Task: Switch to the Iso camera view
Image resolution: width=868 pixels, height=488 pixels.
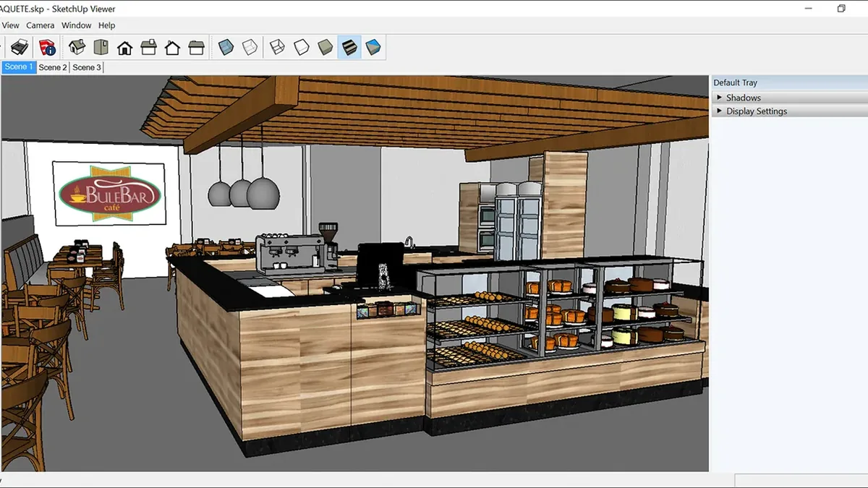Action: click(x=77, y=48)
